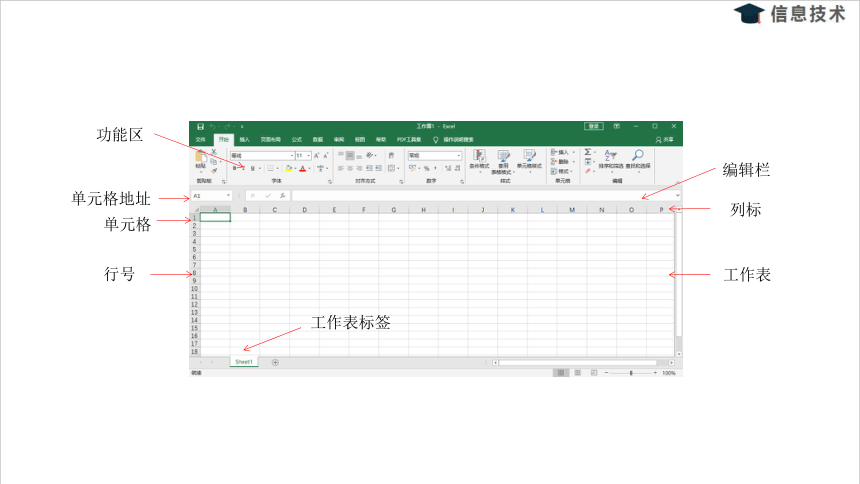Click the Wrap Text icon

(391, 155)
